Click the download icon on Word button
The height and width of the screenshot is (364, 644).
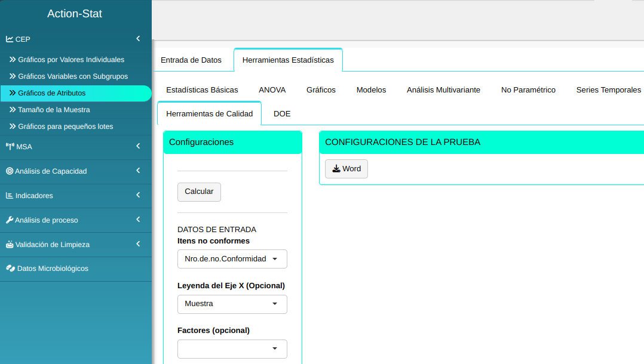point(336,169)
